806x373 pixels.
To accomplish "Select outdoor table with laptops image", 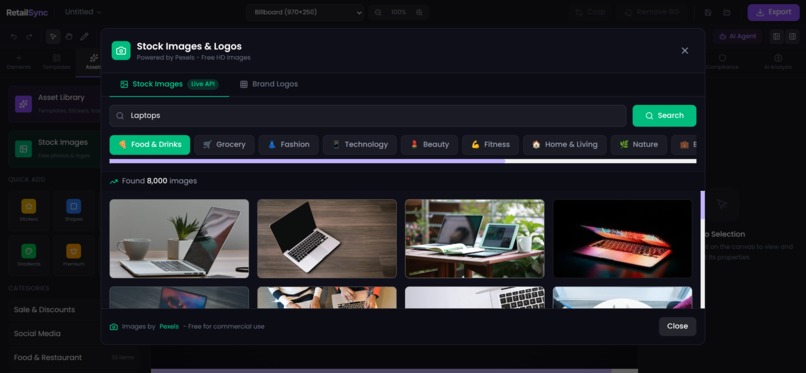I will [x=474, y=238].
